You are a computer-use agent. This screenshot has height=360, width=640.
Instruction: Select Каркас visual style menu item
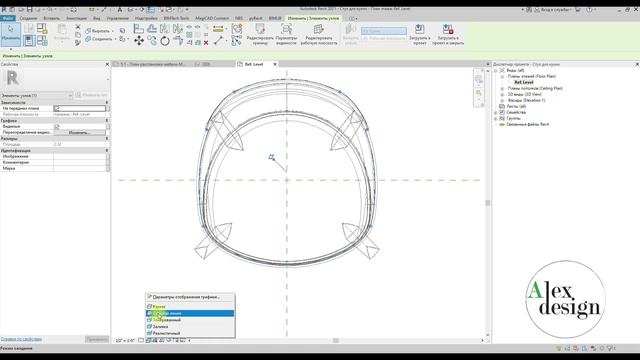(190, 306)
